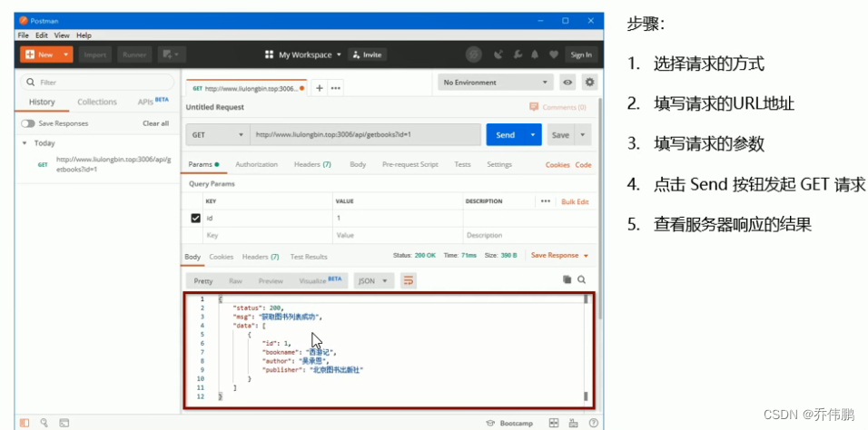Select the GET liulongbin request tab

tap(246, 88)
